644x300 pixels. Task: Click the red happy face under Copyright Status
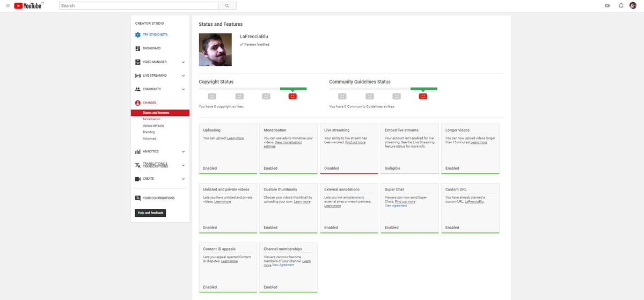coord(292,96)
